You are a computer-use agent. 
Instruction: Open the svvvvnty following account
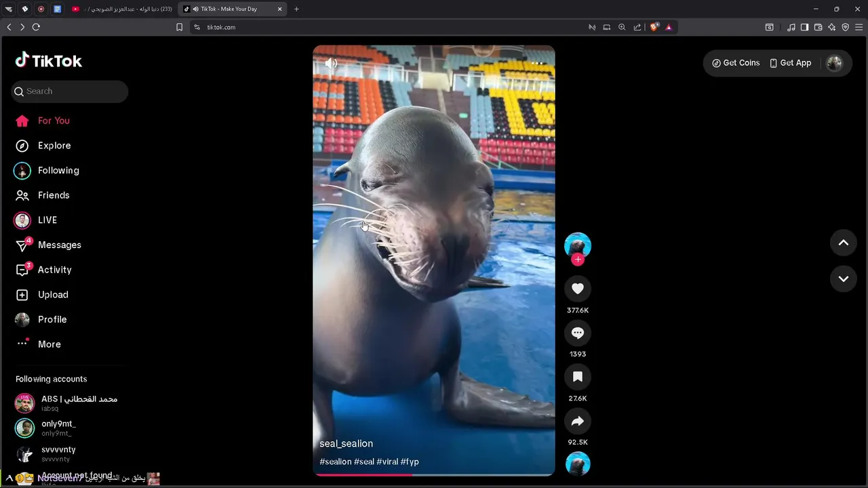click(x=46, y=454)
